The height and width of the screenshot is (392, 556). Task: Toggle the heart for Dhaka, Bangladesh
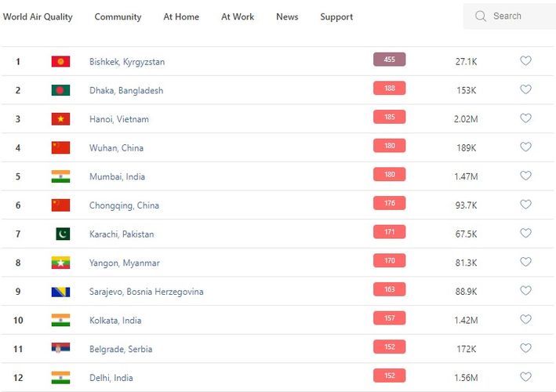click(x=525, y=90)
